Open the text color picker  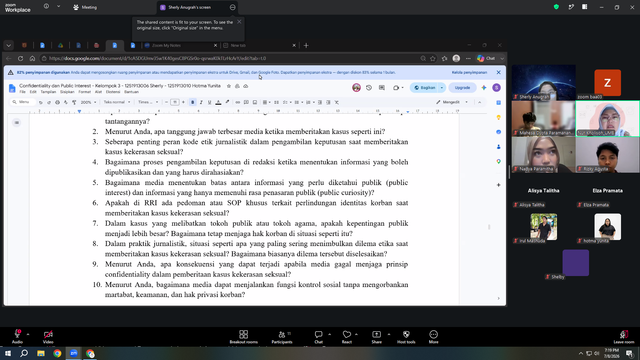pyautogui.click(x=218, y=102)
